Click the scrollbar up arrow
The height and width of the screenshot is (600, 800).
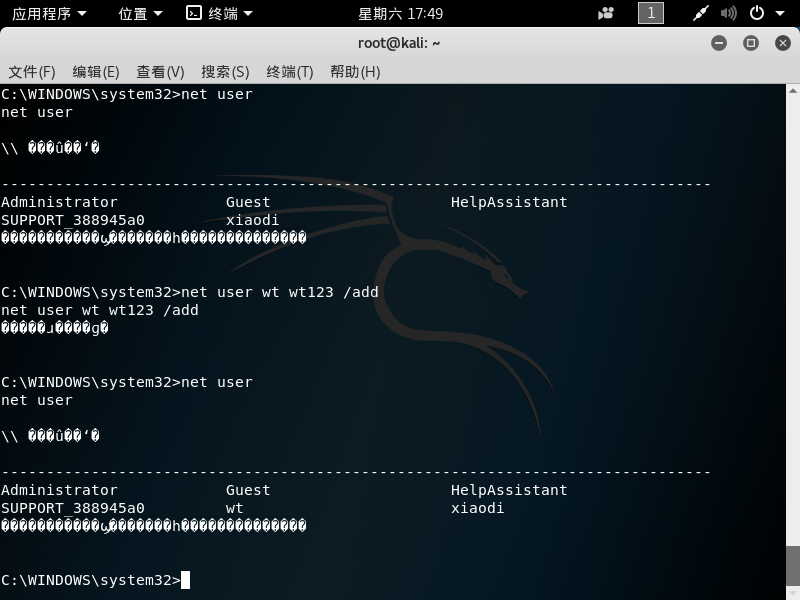point(792,91)
